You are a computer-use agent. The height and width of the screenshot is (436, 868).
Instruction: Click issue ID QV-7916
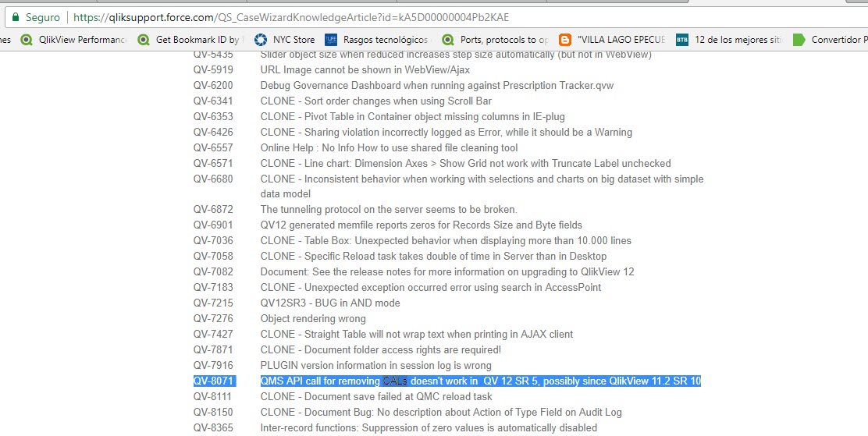click(213, 365)
